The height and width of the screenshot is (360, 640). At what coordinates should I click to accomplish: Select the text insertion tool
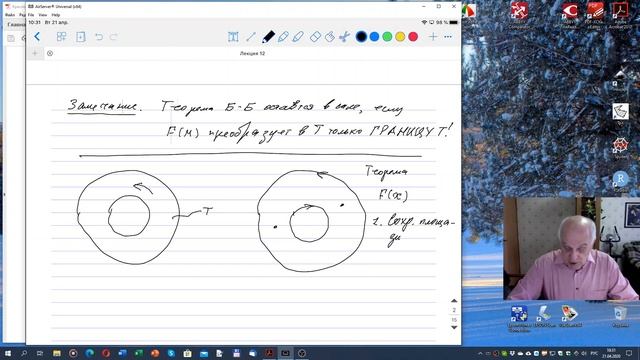(233, 37)
